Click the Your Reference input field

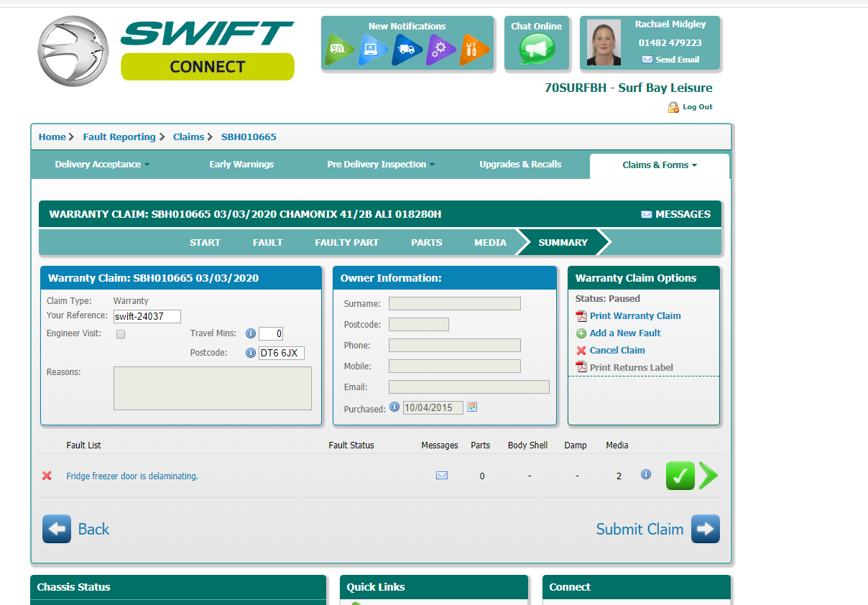(x=147, y=316)
